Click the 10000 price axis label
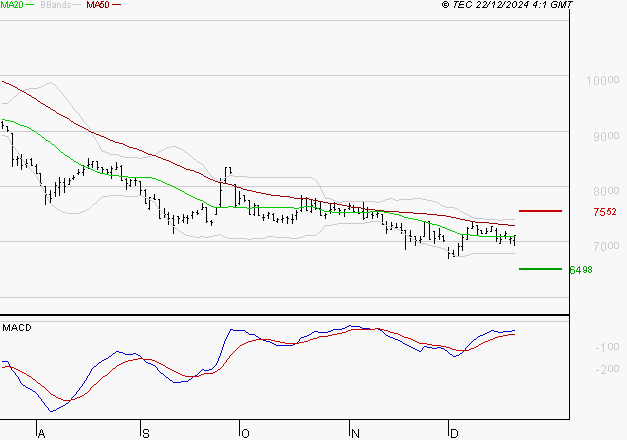The width and height of the screenshot is (627, 440). tap(603, 80)
